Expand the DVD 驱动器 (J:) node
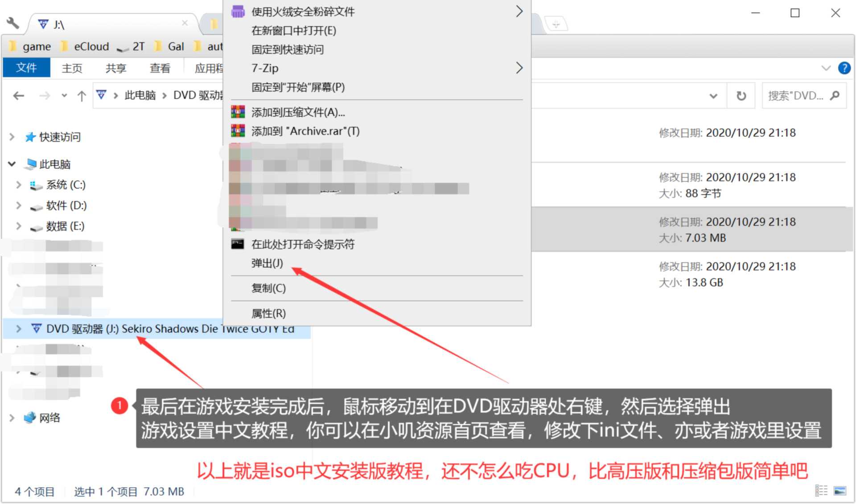 click(19, 328)
